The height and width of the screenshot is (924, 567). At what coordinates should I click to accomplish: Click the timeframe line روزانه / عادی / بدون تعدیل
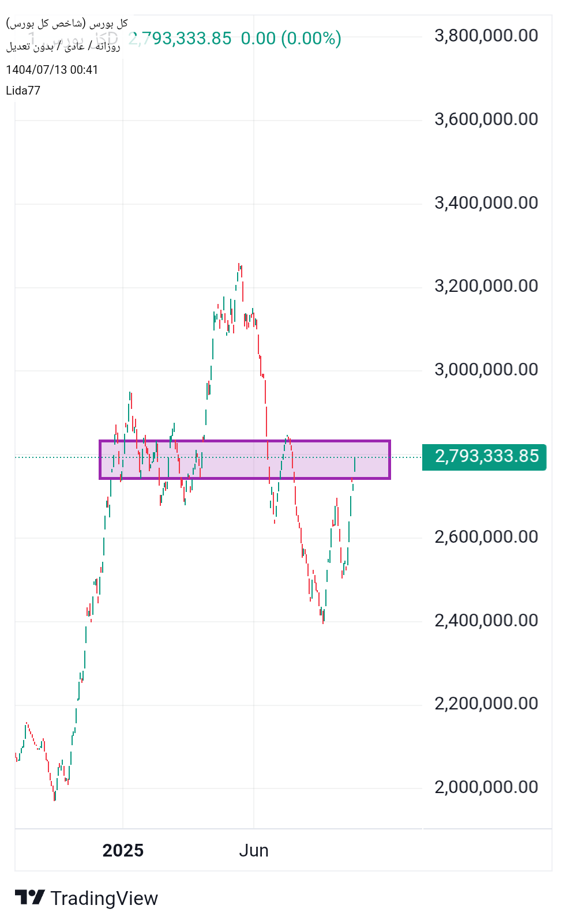click(x=63, y=47)
